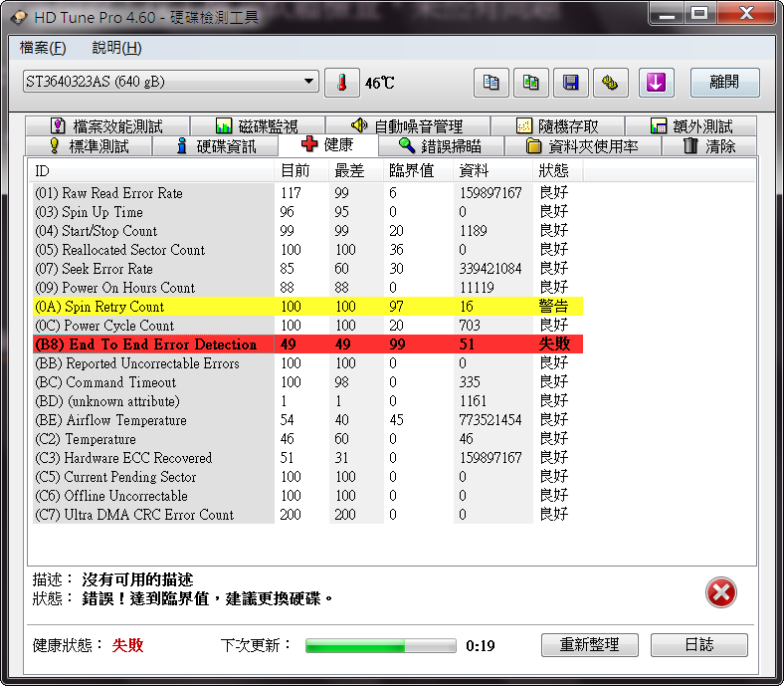Switch to the 額外測試 tab

(x=691, y=126)
